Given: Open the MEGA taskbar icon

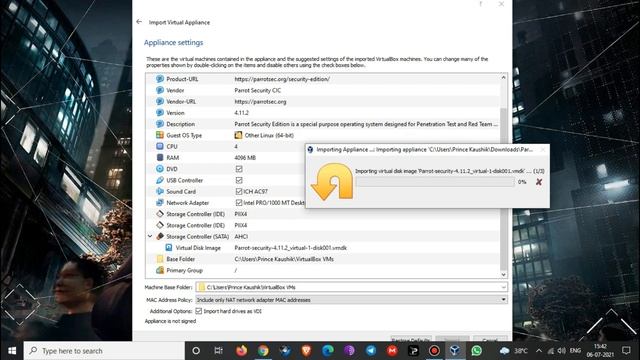Looking at the screenshot, I should pyautogui.click(x=392, y=351).
